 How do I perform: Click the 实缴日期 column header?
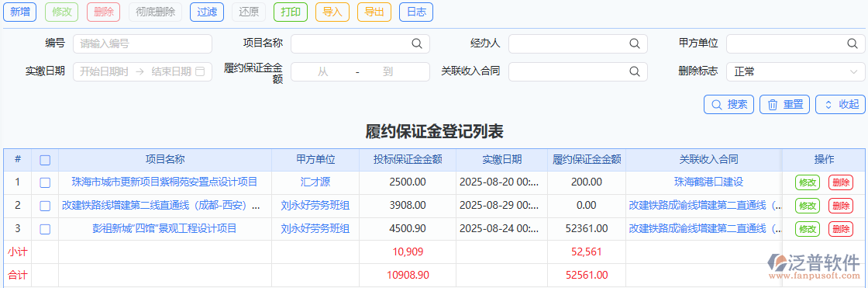pyautogui.click(x=502, y=159)
